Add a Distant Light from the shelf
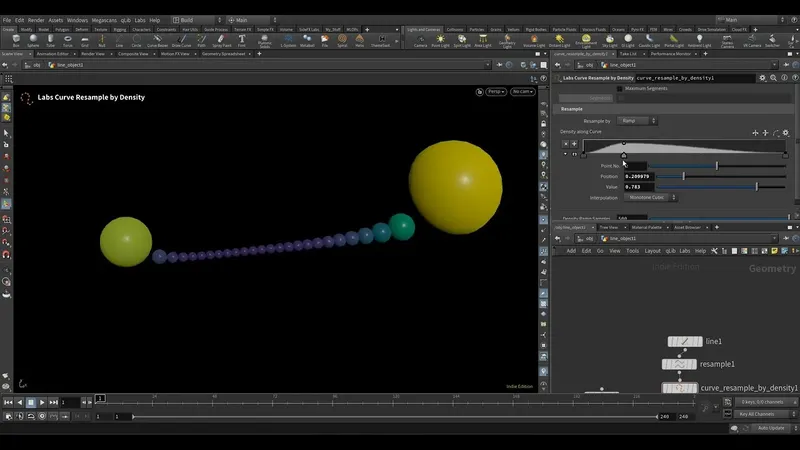This screenshot has width=800, height=450. pyautogui.click(x=560, y=41)
